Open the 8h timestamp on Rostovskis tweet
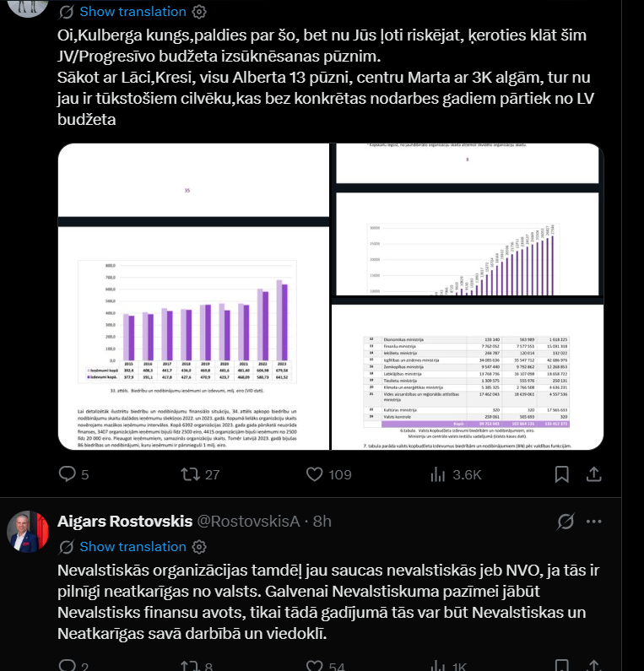 (x=322, y=522)
